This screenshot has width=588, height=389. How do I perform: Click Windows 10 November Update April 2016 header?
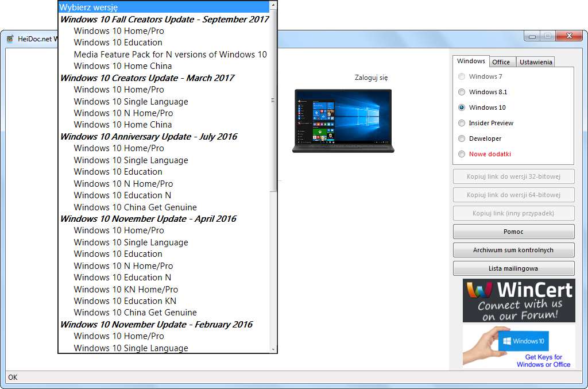coord(164,219)
